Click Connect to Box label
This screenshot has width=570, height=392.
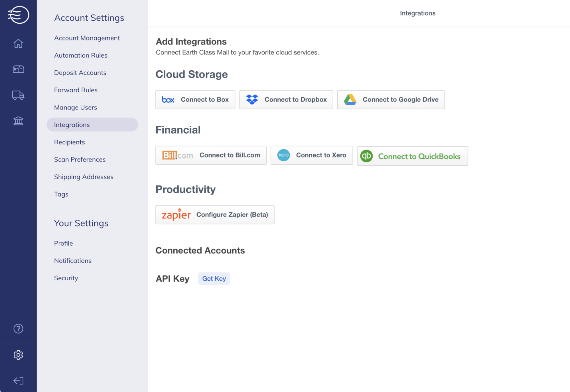[x=205, y=100]
